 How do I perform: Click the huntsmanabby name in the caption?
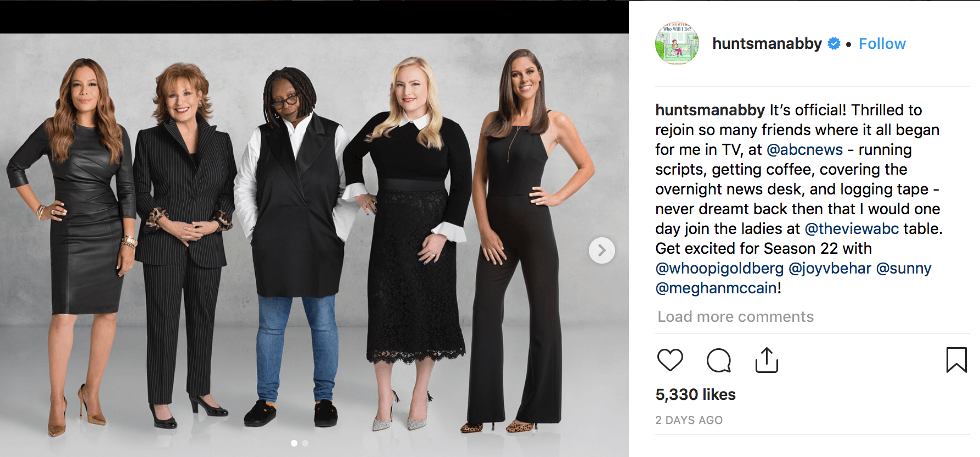pyautogui.click(x=709, y=110)
